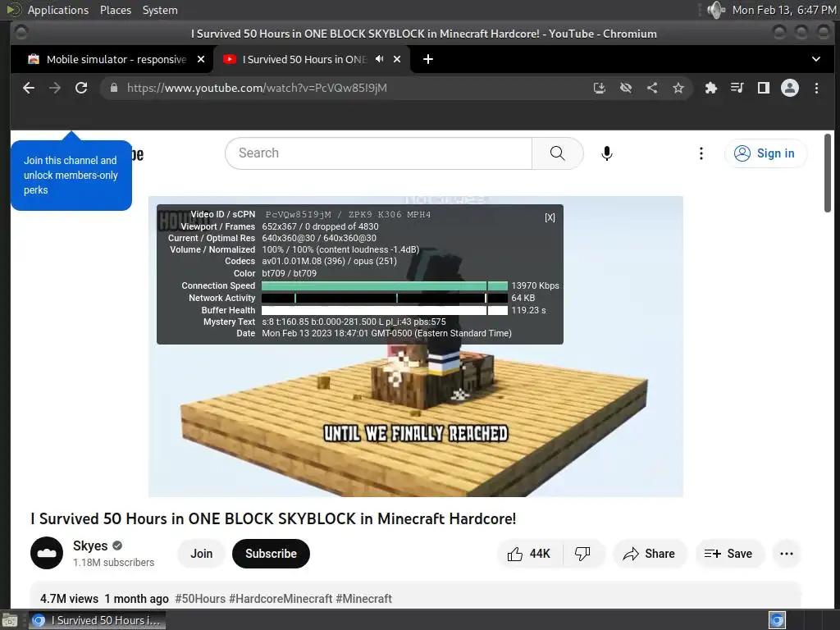This screenshot has width=840, height=630.
Task: Click the page vertical scrollbar
Action: [828, 173]
